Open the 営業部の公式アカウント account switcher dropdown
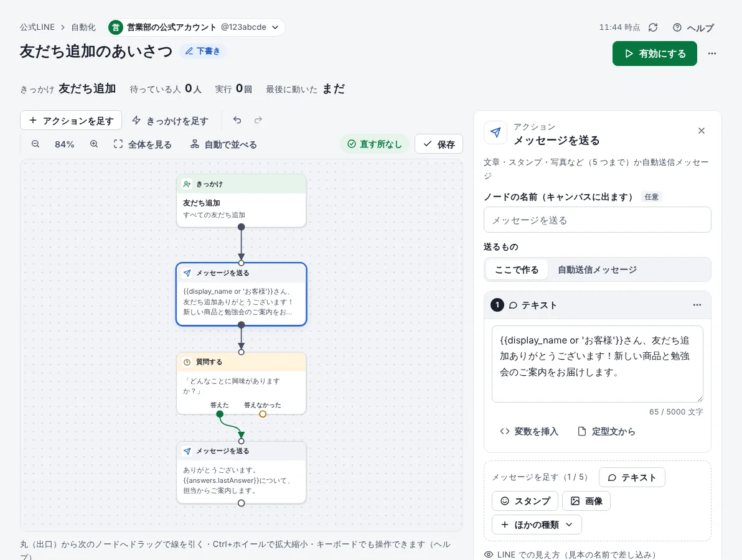 [x=196, y=27]
